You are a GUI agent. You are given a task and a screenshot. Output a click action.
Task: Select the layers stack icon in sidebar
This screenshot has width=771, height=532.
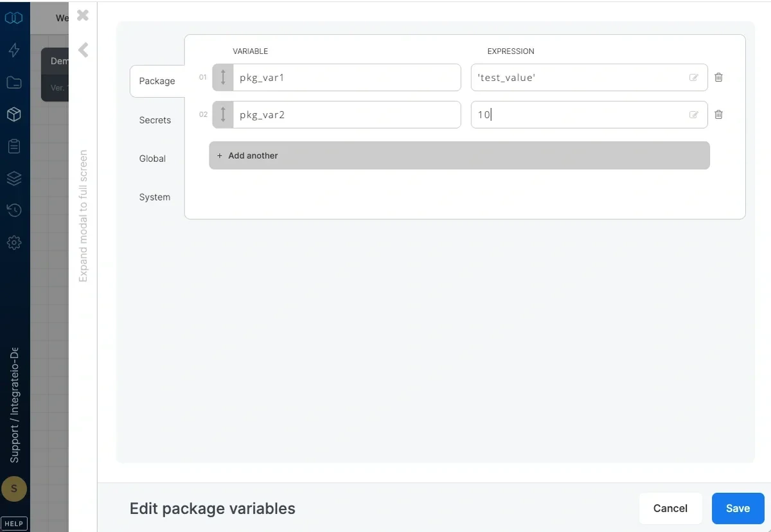pos(14,178)
